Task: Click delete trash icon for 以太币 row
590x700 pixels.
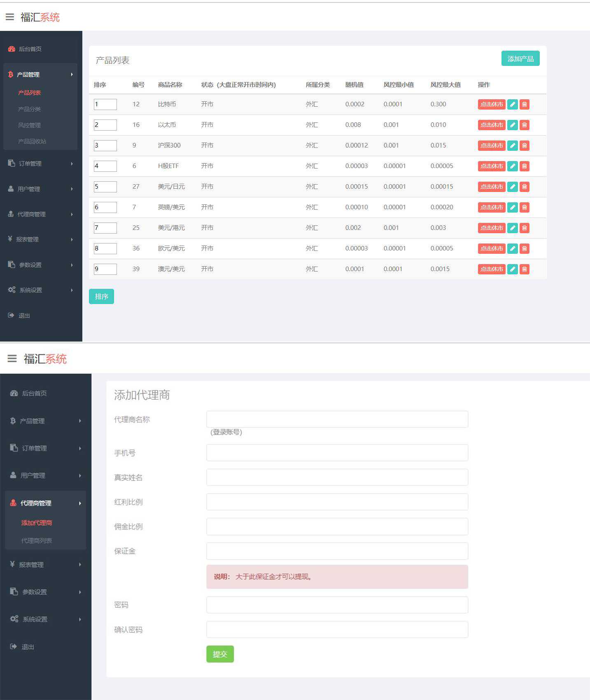Action: [524, 125]
